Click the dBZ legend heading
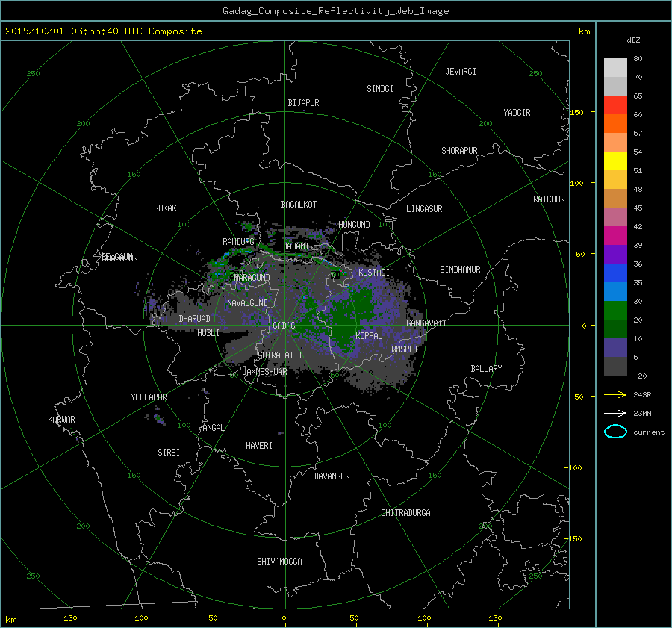 click(x=633, y=40)
